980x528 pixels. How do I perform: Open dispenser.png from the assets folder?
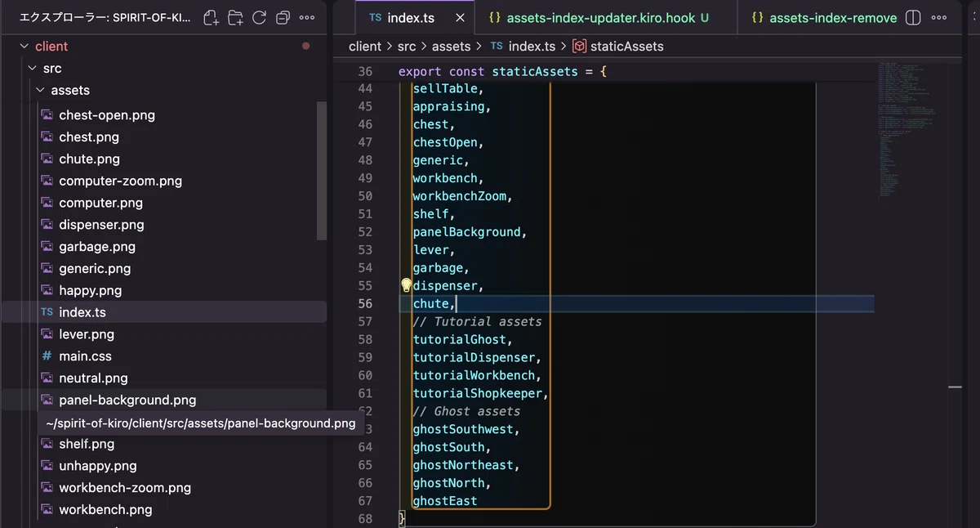coord(101,225)
